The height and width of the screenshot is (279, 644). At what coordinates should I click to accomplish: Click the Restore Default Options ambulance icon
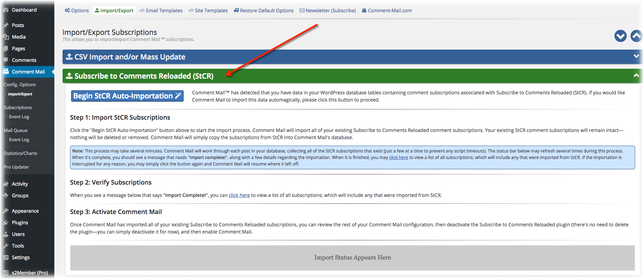point(236,10)
